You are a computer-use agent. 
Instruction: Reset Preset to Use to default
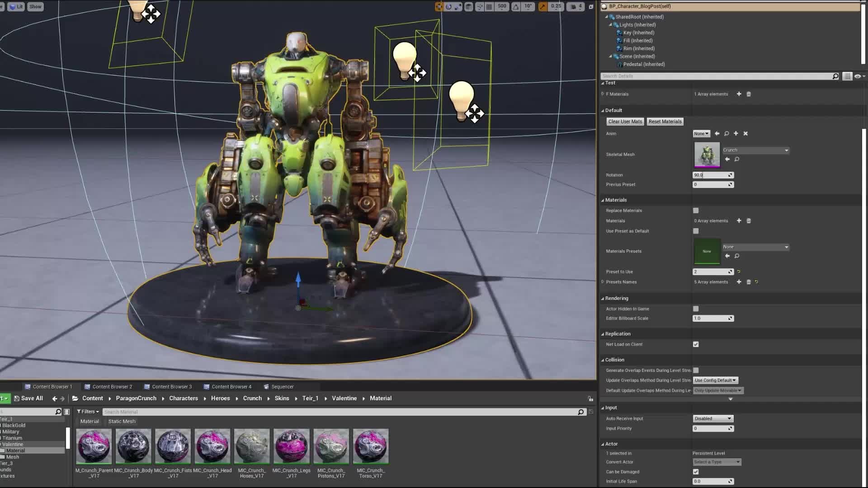coord(739,272)
